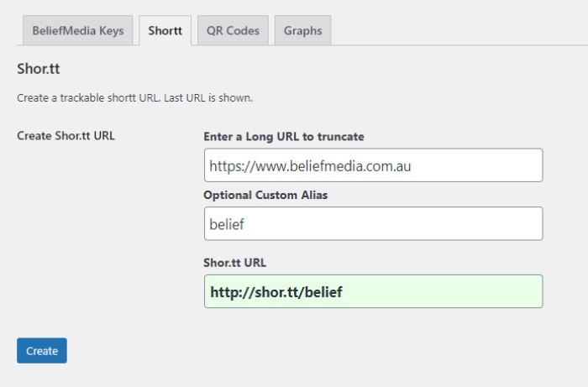This screenshot has width=588, height=387.
Task: Switch to the Shortt tab
Action: coord(165,31)
